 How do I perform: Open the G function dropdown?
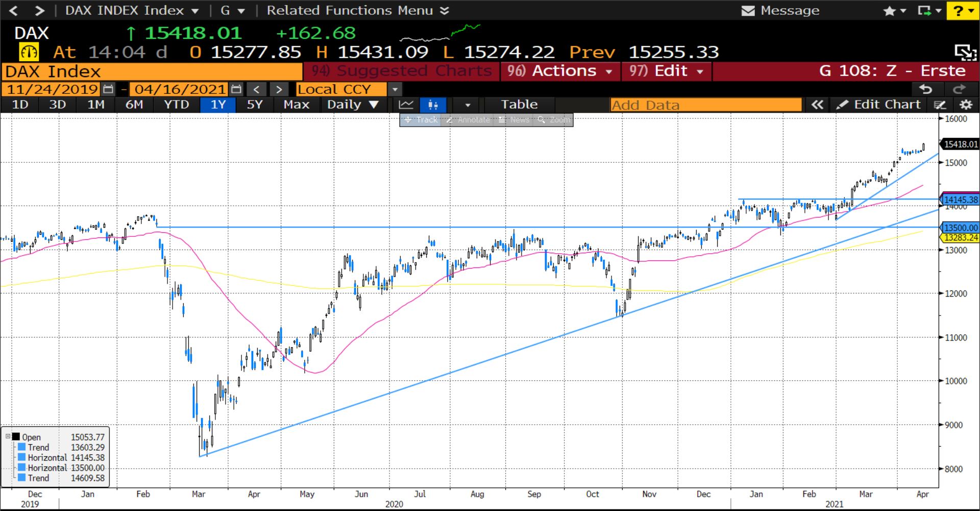[232, 10]
